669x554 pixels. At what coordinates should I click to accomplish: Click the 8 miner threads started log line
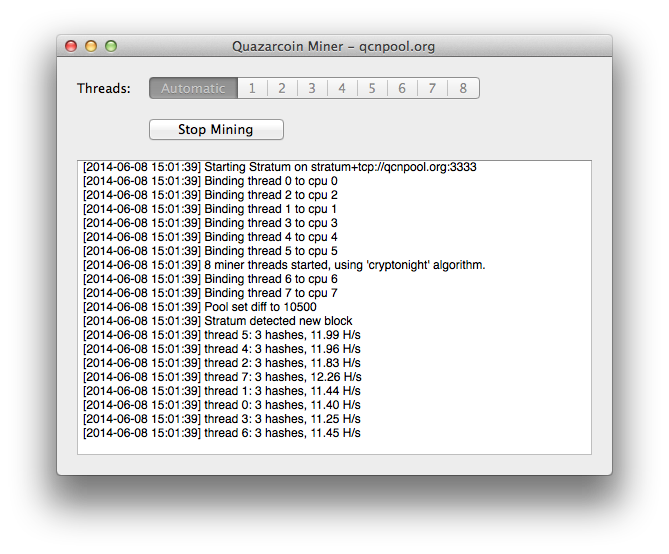284,265
